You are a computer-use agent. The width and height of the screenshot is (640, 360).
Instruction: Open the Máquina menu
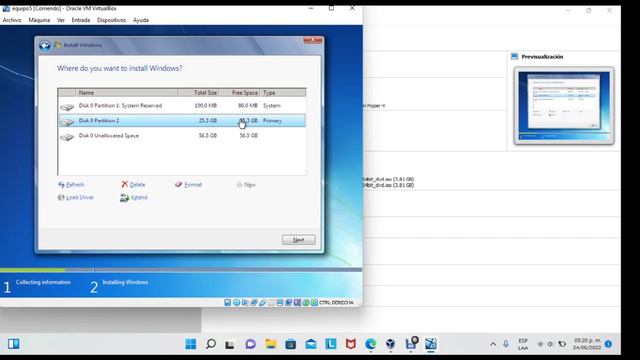[x=39, y=20]
